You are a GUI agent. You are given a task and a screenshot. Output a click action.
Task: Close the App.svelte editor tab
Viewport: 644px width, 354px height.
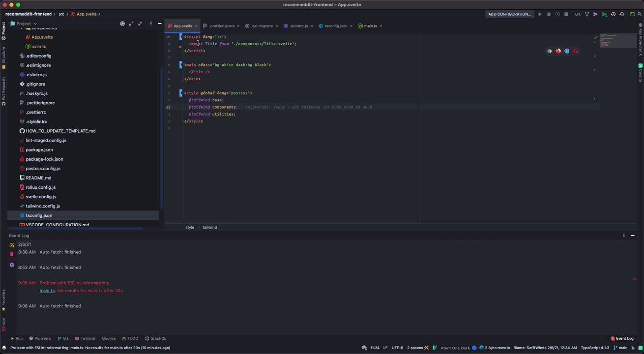point(196,26)
